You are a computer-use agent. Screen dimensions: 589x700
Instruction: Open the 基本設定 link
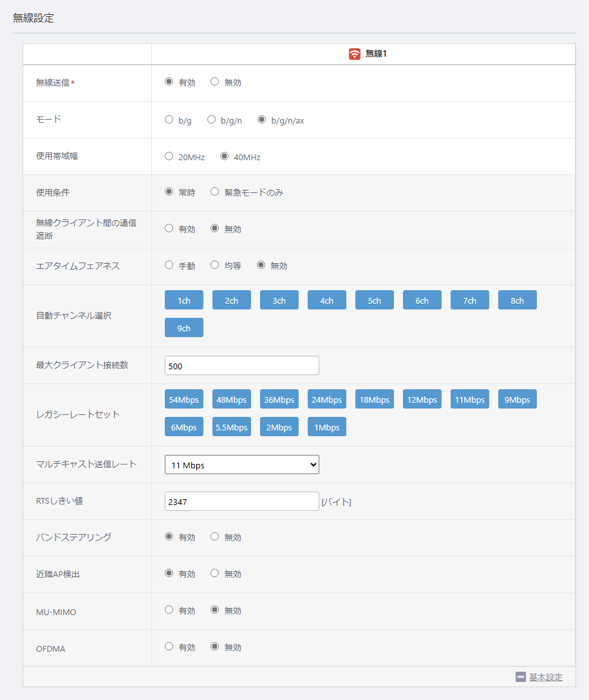pyautogui.click(x=546, y=677)
